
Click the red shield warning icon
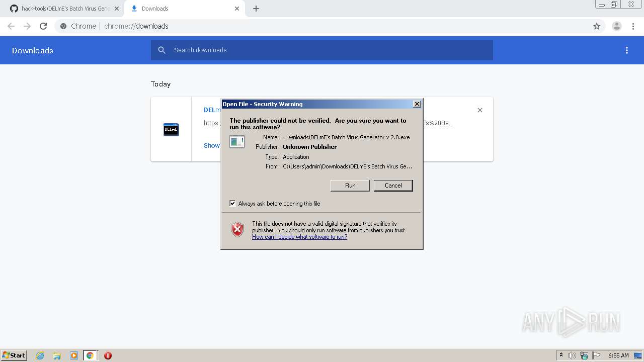click(237, 229)
